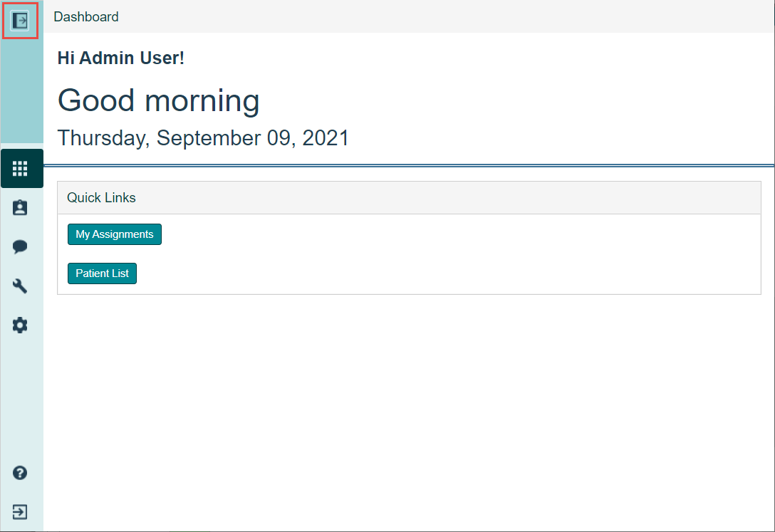
Task: Click the Dashboard title in header bar
Action: (86, 16)
